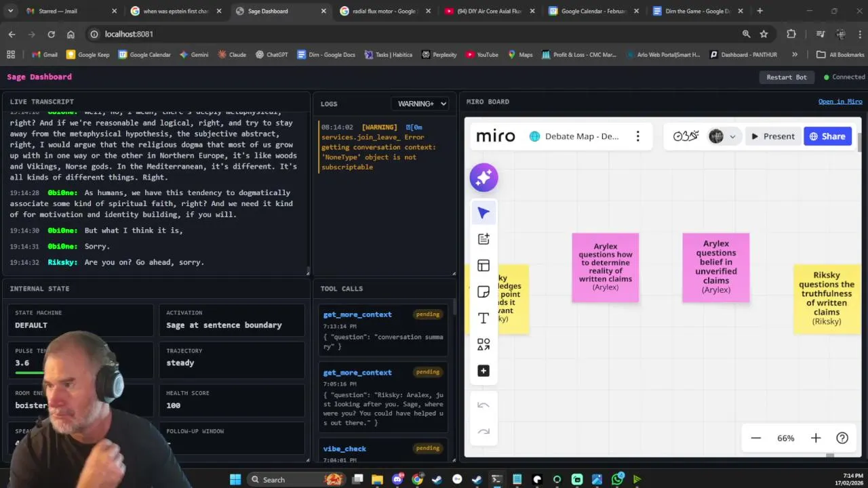868x488 pixels.
Task: Click the user avatar in Miro header
Action: (716, 136)
